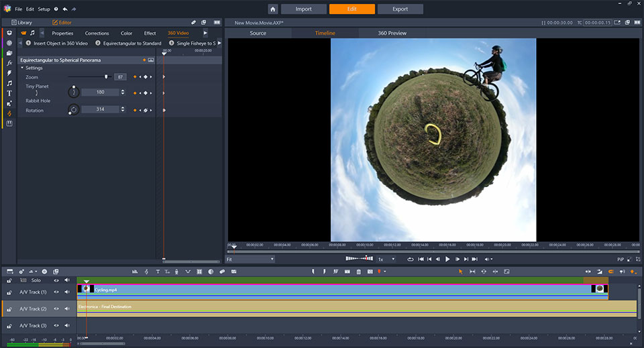Click the trash delete icon in timeline toolbar
This screenshot has height=348, width=644.
pos(358,272)
